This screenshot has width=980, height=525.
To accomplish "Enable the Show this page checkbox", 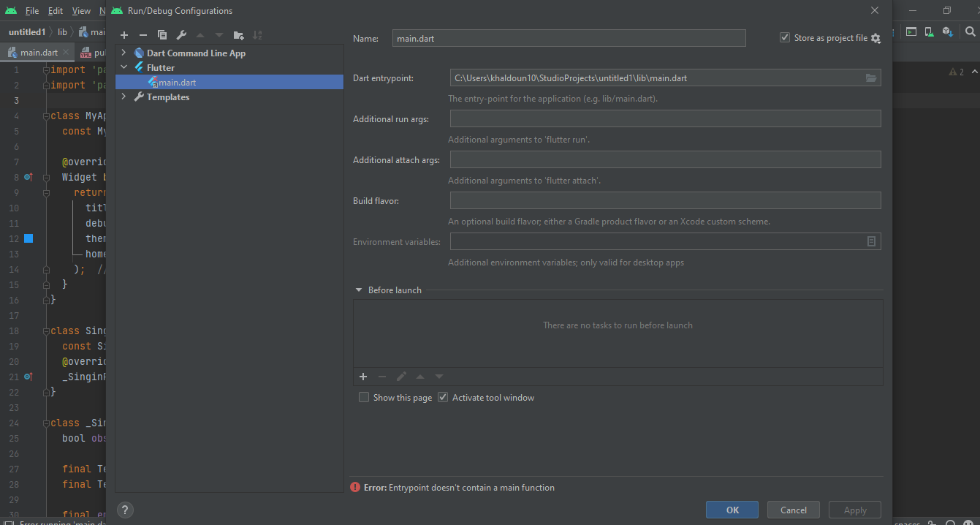I will pos(364,398).
